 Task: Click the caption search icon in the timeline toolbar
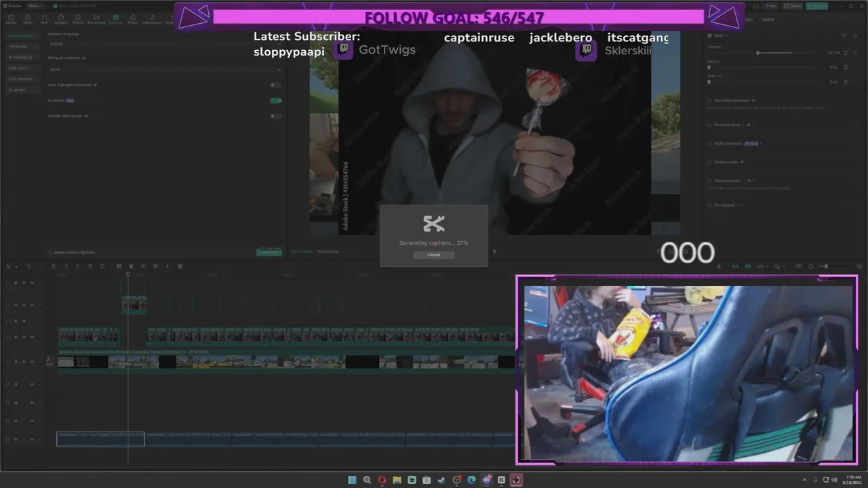point(180,266)
